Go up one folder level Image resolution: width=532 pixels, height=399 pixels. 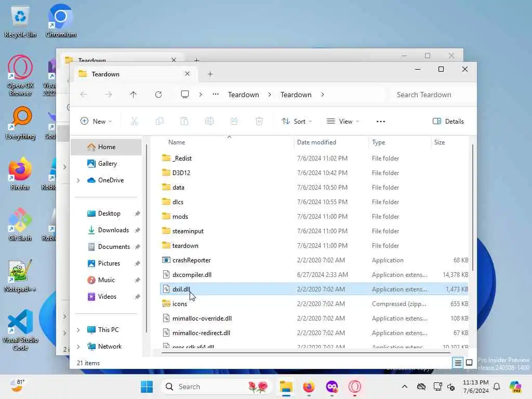point(134,95)
